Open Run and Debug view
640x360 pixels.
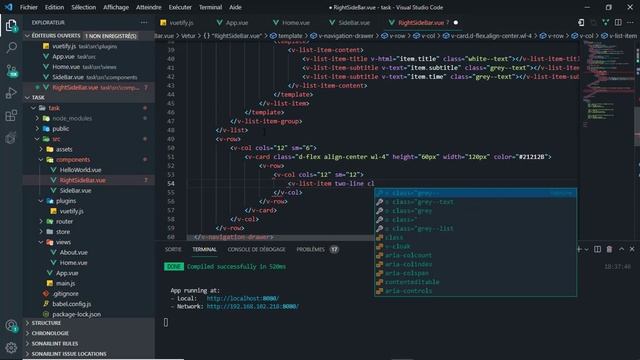11,93
